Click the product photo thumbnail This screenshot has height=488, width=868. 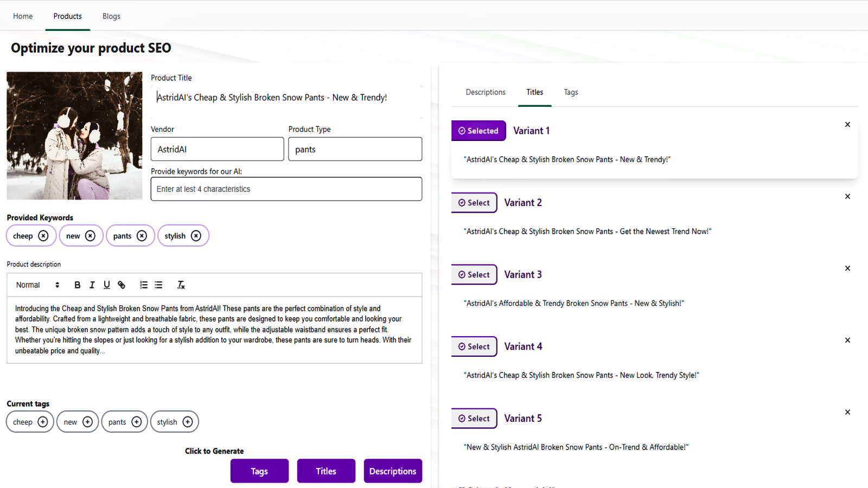tap(74, 136)
